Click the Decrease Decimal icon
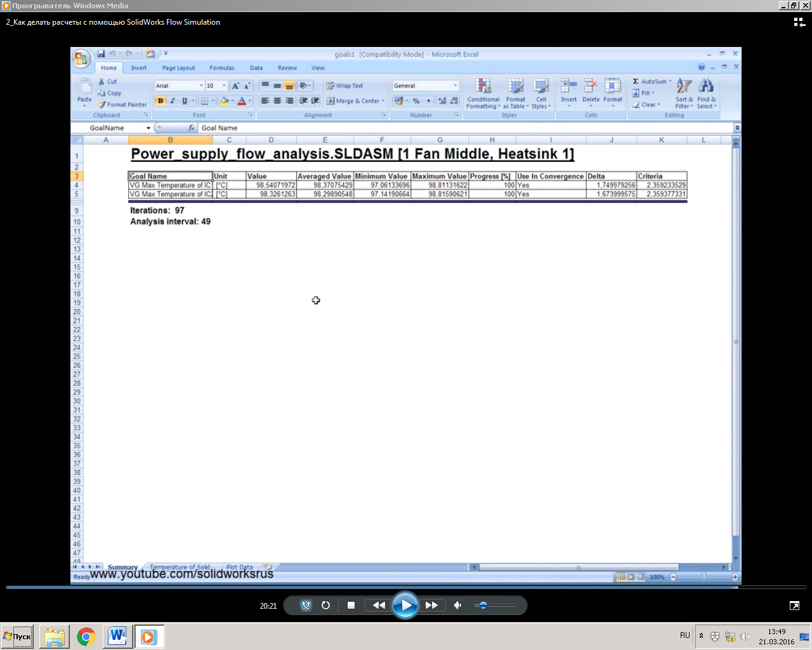Viewport: 812px width, 650px height. [454, 101]
